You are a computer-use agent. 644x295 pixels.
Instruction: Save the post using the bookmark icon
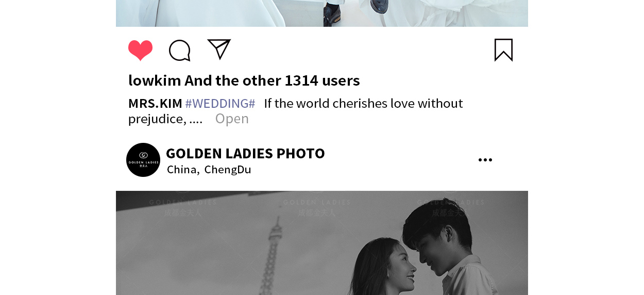(503, 50)
